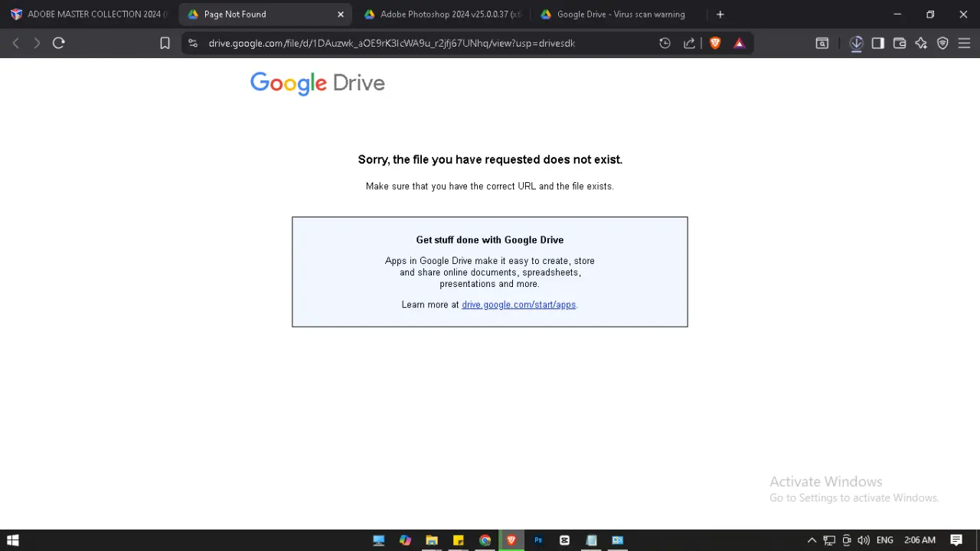This screenshot has width=980, height=551.
Task: Open the Wayback Machine history icon
Action: point(665,44)
